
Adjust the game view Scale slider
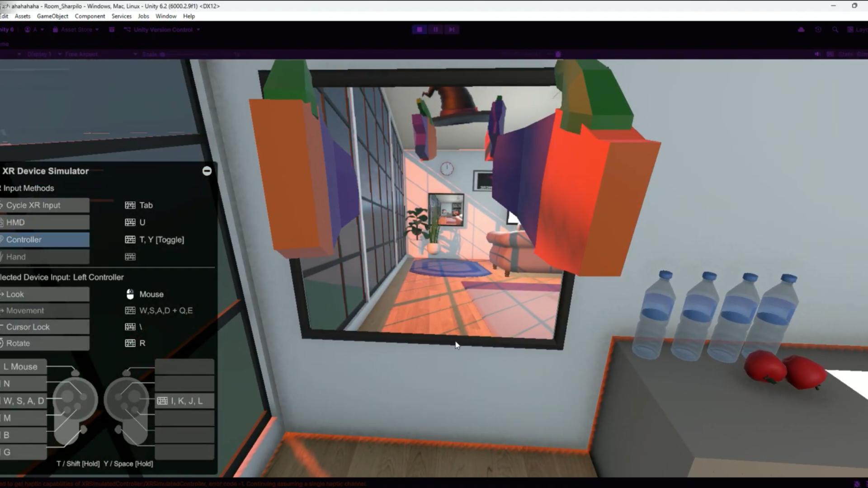click(x=163, y=54)
